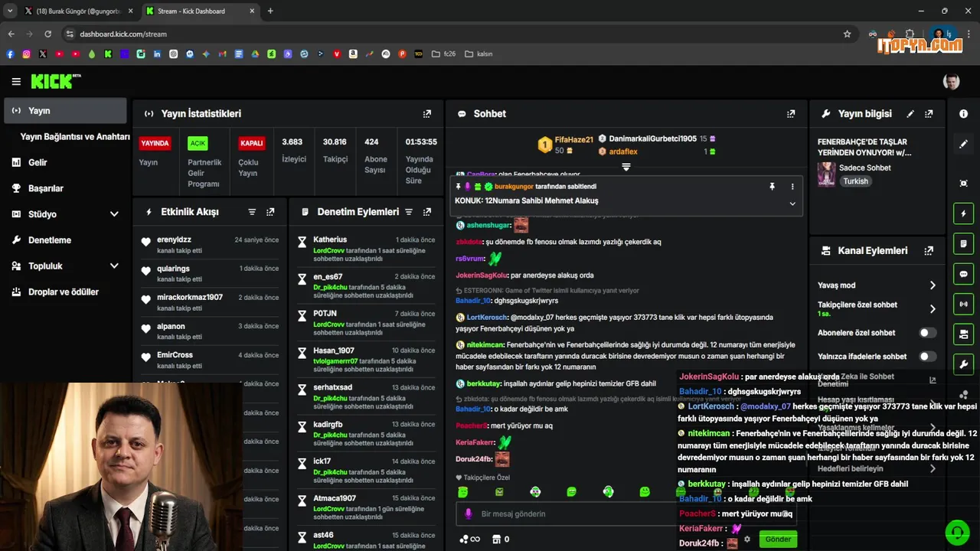Open new Chrome tab with plus
This screenshot has height=551, width=980.
pos(270,11)
